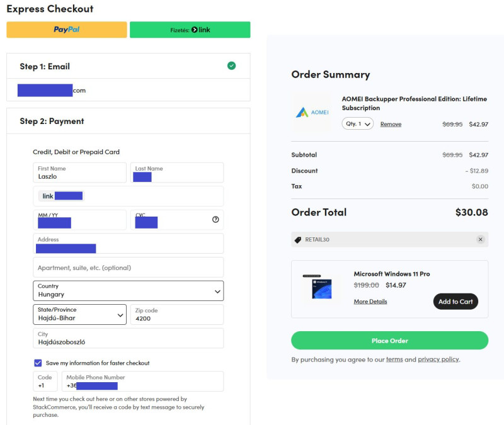Remove AOMEI Backupper from the order

pyautogui.click(x=391, y=124)
